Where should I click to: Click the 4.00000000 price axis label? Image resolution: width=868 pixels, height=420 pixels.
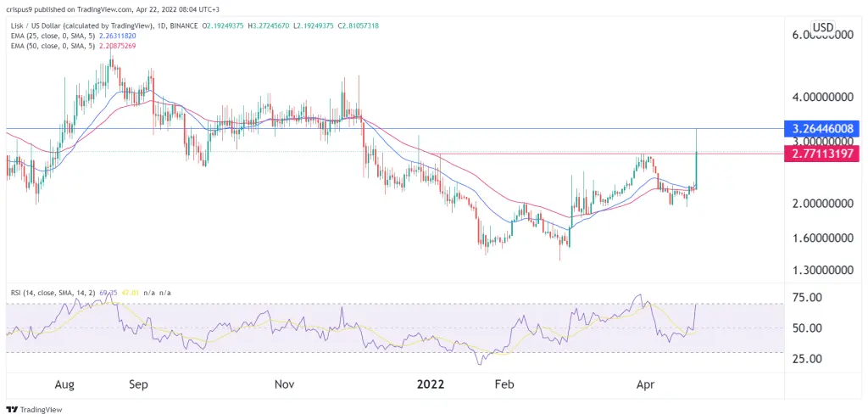point(821,97)
